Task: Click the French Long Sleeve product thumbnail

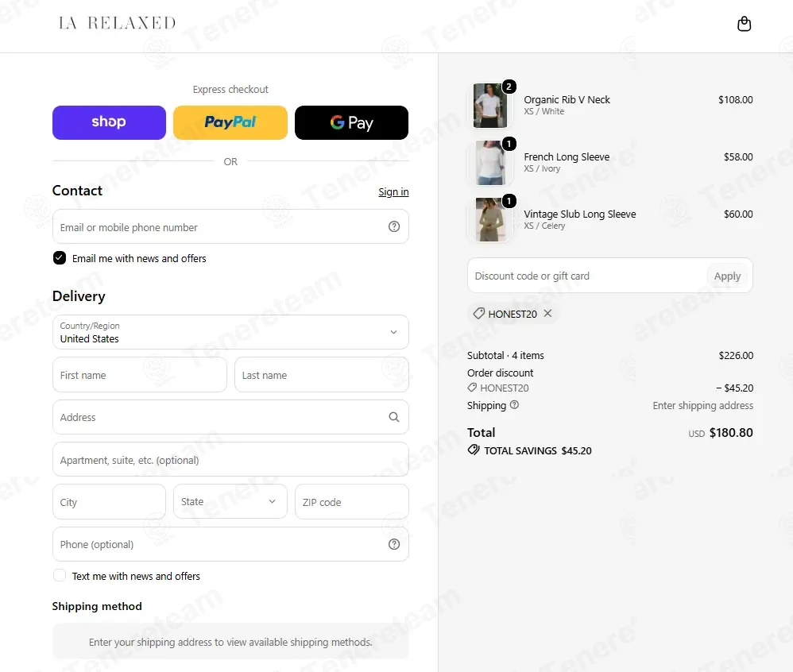Action: click(x=490, y=163)
